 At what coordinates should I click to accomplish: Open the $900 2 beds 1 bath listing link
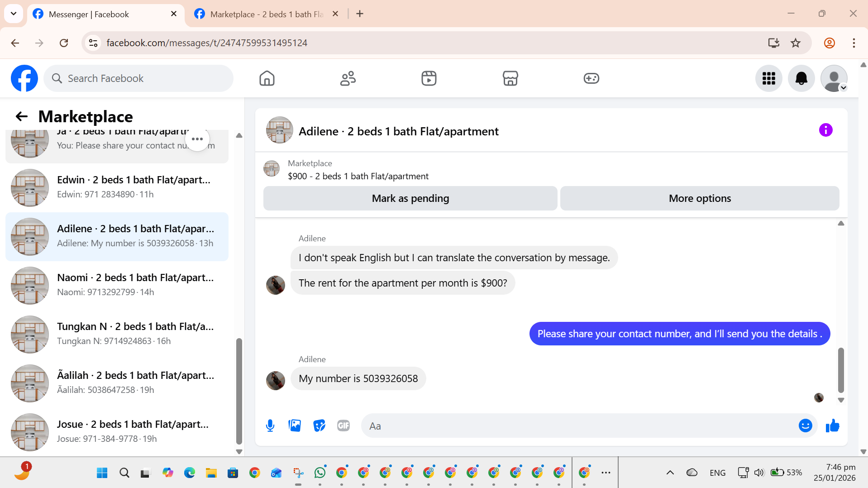358,176
